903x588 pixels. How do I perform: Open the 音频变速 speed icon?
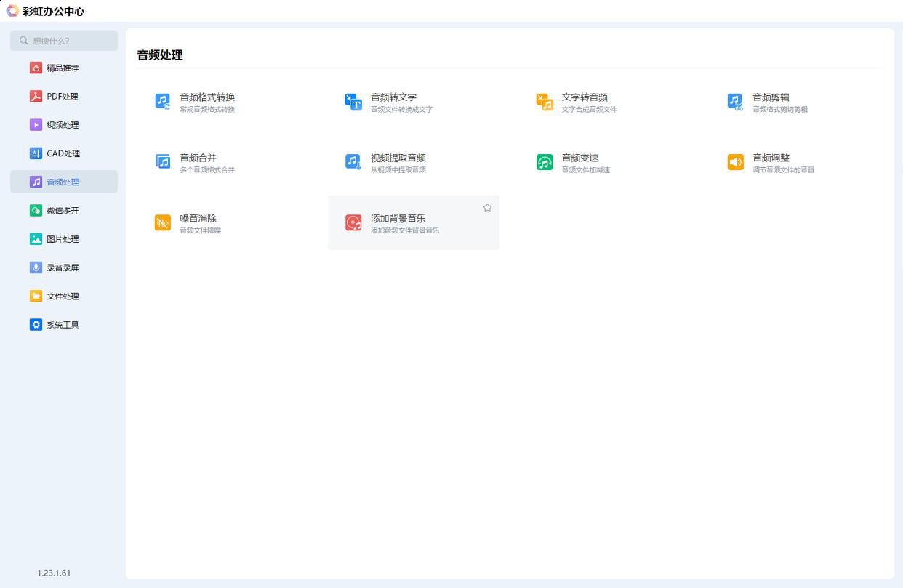click(x=545, y=162)
